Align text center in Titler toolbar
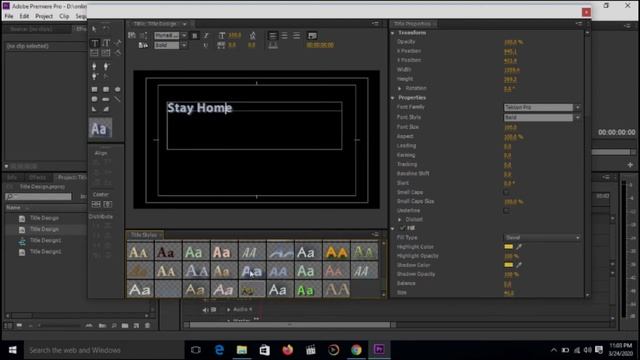Viewport: 640px width, 360px height. click(284, 36)
